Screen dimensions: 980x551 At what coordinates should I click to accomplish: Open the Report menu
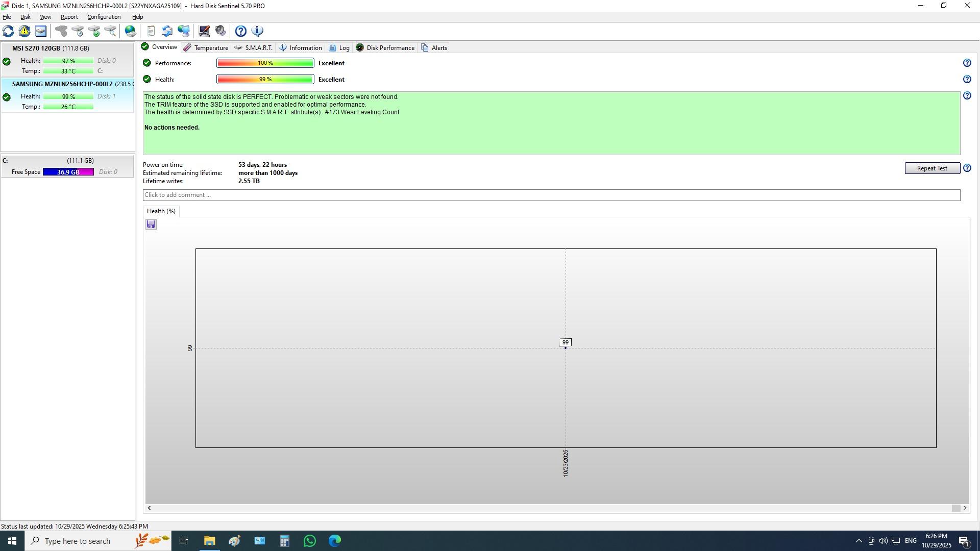[69, 17]
